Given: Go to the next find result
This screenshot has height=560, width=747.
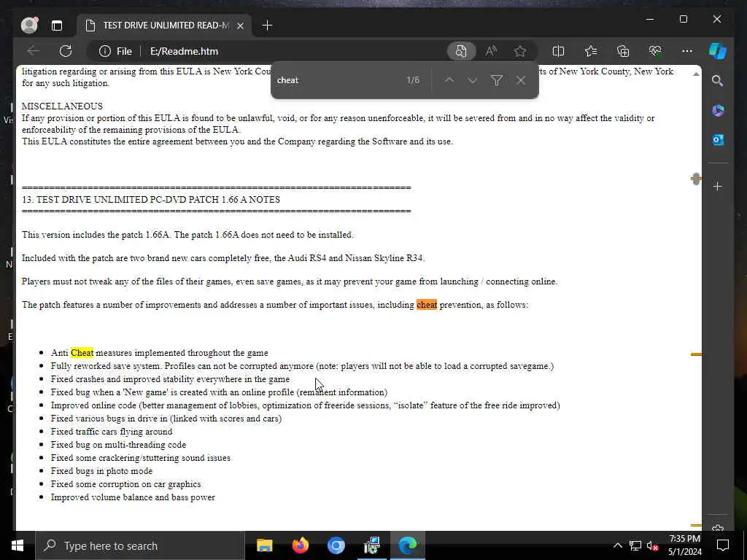Looking at the screenshot, I should (x=472, y=80).
